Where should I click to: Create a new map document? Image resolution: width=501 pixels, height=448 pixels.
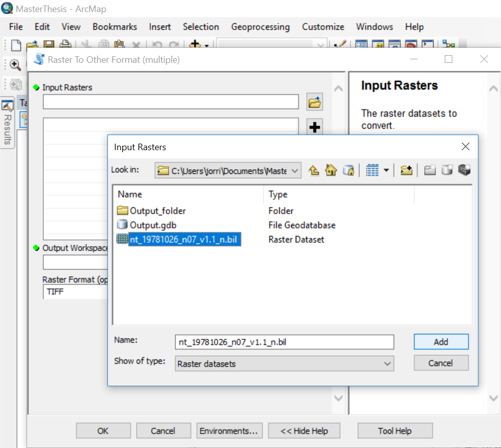16,45
